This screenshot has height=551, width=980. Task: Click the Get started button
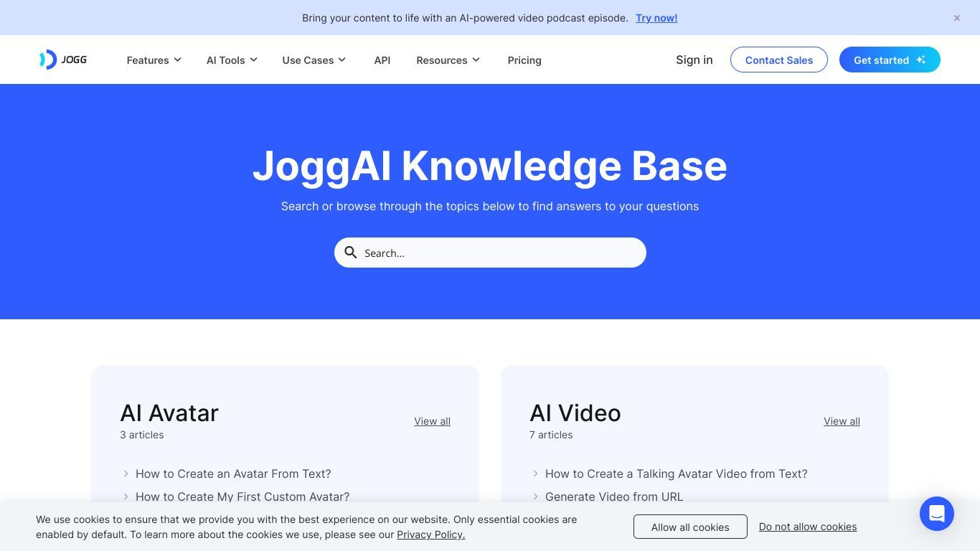click(890, 60)
